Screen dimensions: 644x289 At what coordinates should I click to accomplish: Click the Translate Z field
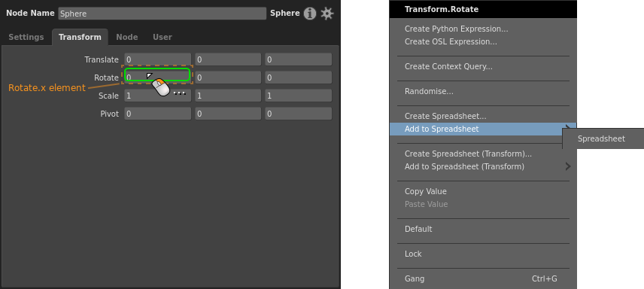[298, 59]
